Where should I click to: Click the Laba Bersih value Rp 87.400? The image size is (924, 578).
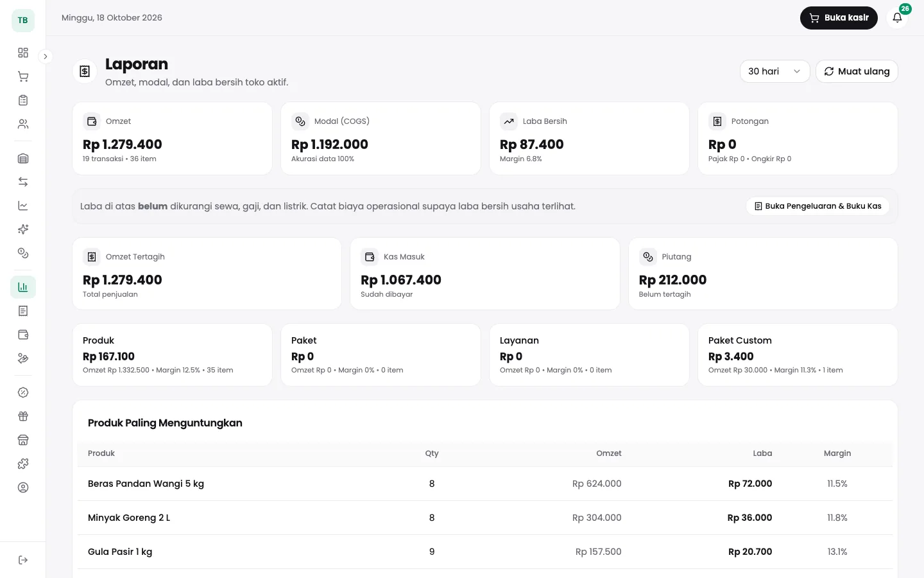(x=532, y=144)
